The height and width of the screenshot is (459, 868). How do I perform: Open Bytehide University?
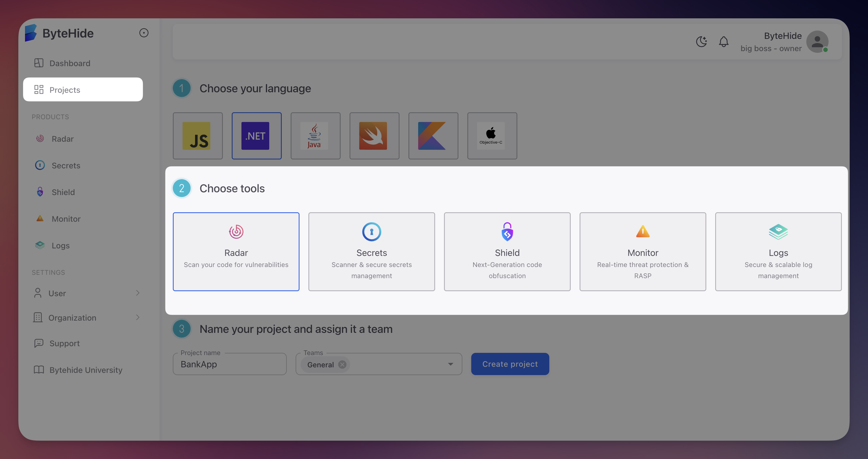point(86,370)
